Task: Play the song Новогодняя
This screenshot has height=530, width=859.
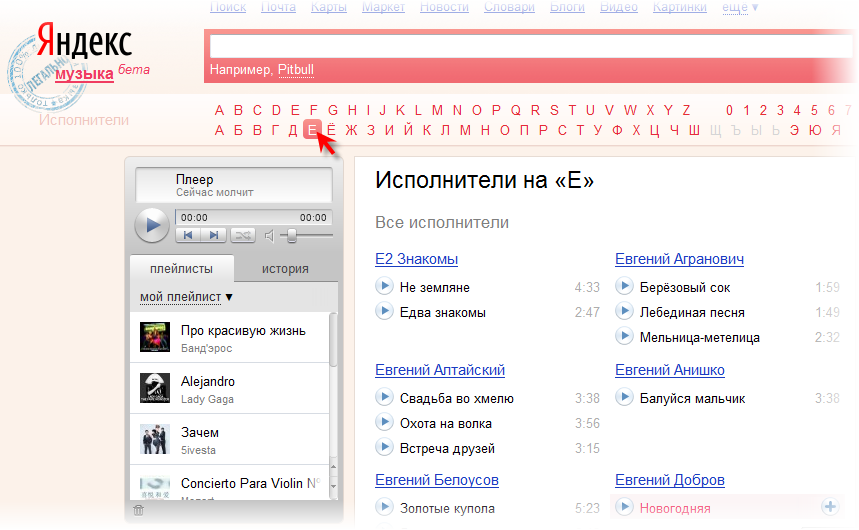Action: 624,507
